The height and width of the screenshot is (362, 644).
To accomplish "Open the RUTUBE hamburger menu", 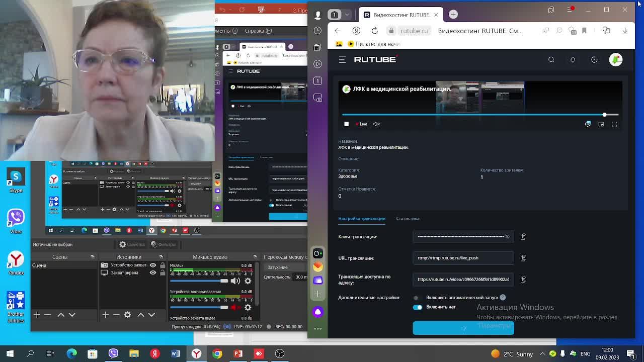I will tap(342, 59).
